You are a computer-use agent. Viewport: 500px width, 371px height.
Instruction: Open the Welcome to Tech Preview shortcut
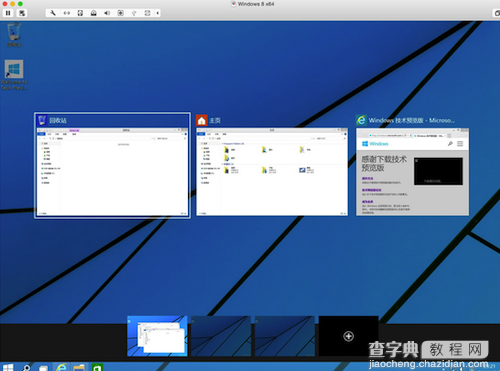pos(14,75)
